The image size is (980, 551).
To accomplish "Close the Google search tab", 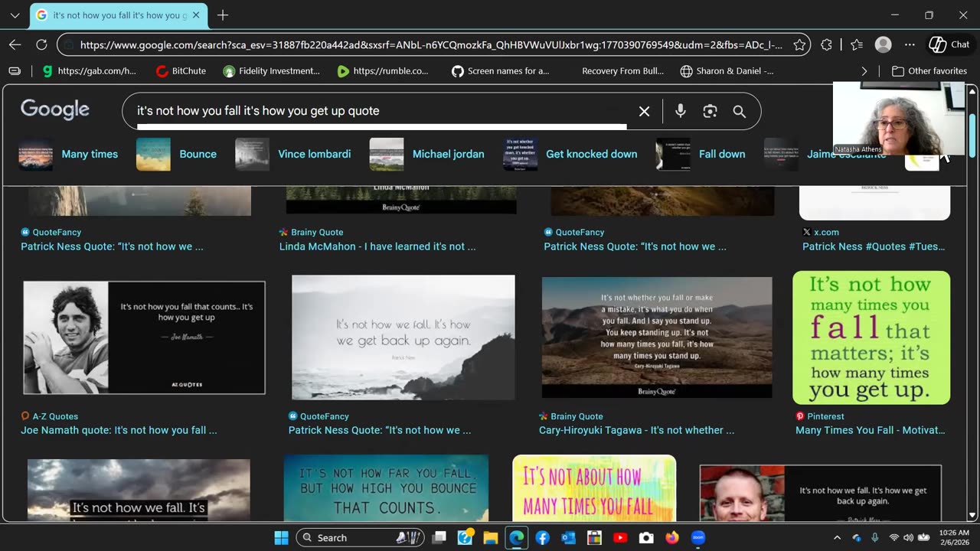I will coord(196,15).
